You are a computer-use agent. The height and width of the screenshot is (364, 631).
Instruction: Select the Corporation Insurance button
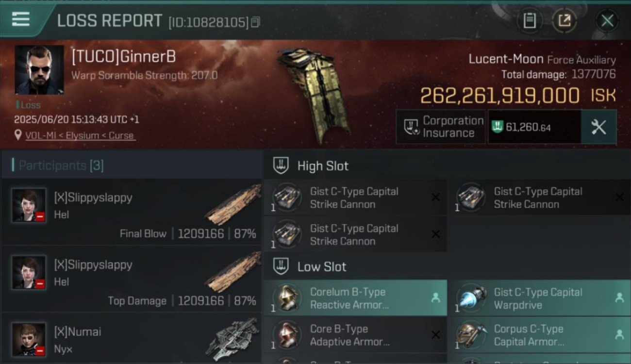pos(440,127)
